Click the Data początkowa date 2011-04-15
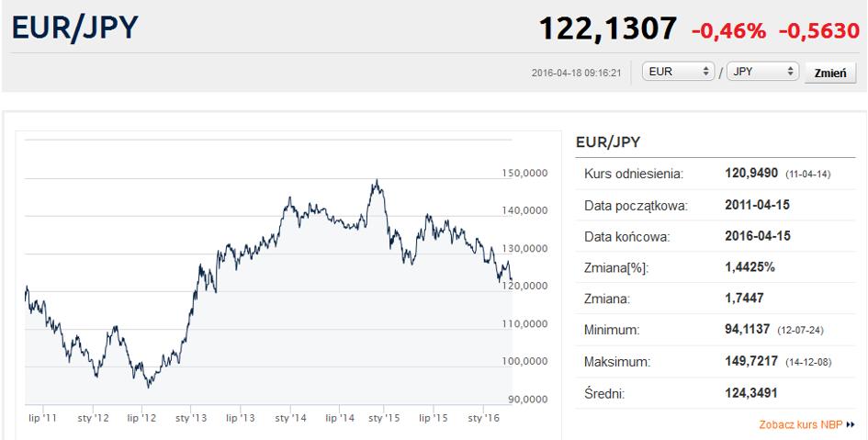 click(x=757, y=205)
